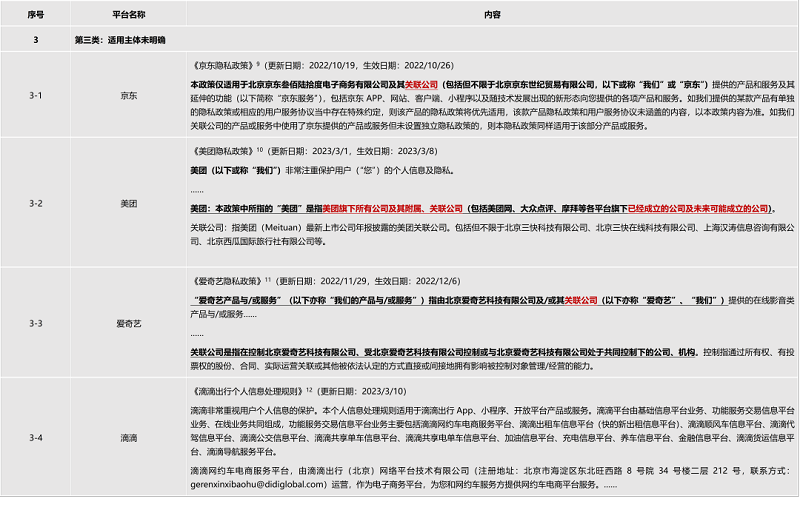Viewport: 800px width, 507px height.
Task: Click footnote number 10 after 美团 title
Action: 260,149
